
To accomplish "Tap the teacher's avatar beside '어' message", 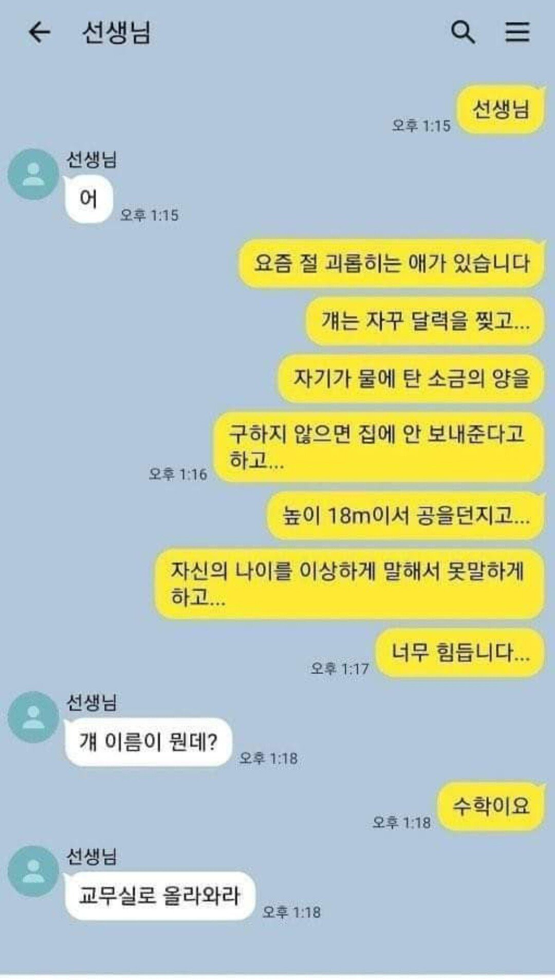I will (x=33, y=174).
